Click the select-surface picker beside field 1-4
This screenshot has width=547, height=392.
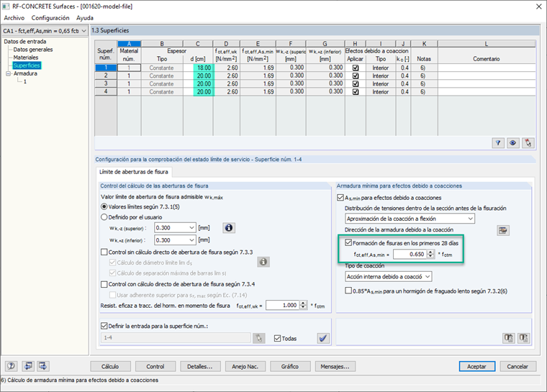pos(258,338)
